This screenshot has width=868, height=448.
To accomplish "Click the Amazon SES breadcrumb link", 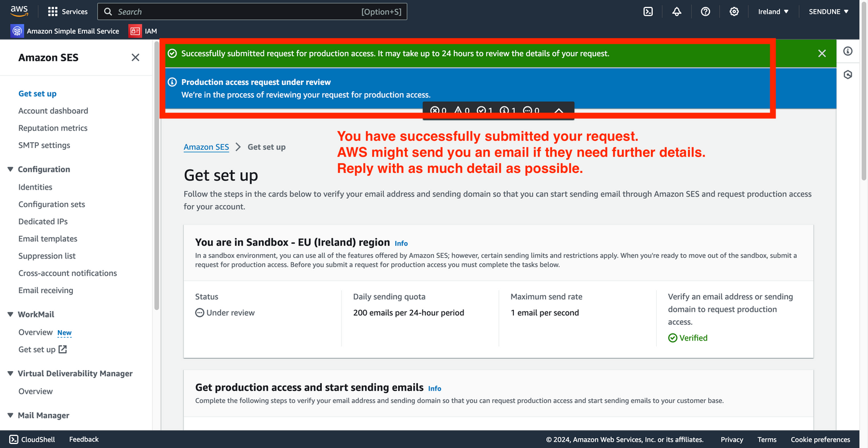I will pos(206,147).
